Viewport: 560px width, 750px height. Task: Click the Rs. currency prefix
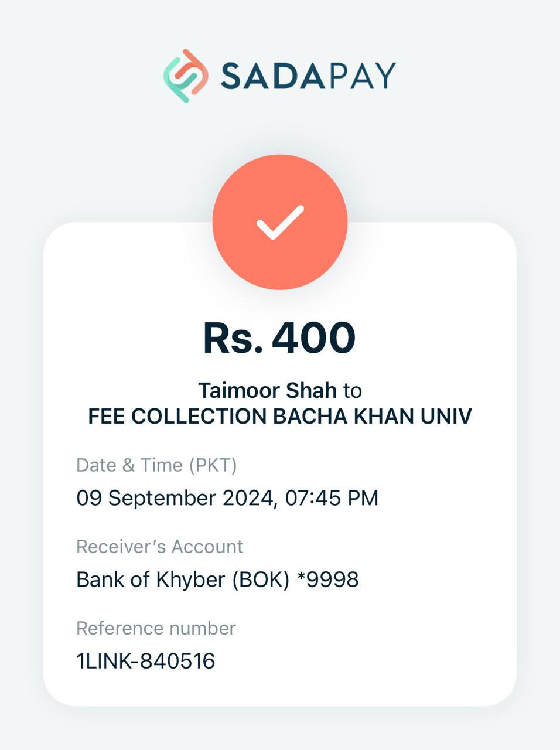pyautogui.click(x=233, y=338)
